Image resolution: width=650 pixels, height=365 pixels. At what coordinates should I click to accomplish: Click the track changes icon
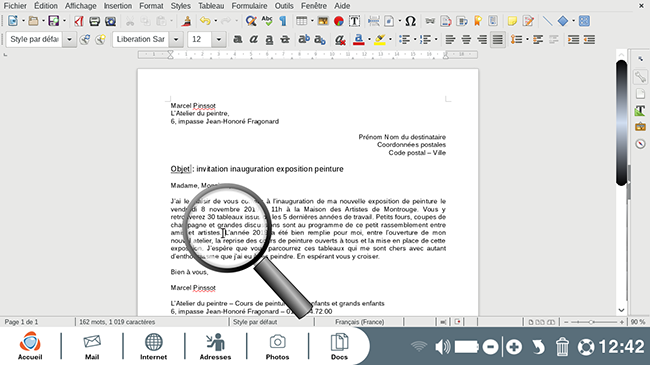click(x=528, y=21)
